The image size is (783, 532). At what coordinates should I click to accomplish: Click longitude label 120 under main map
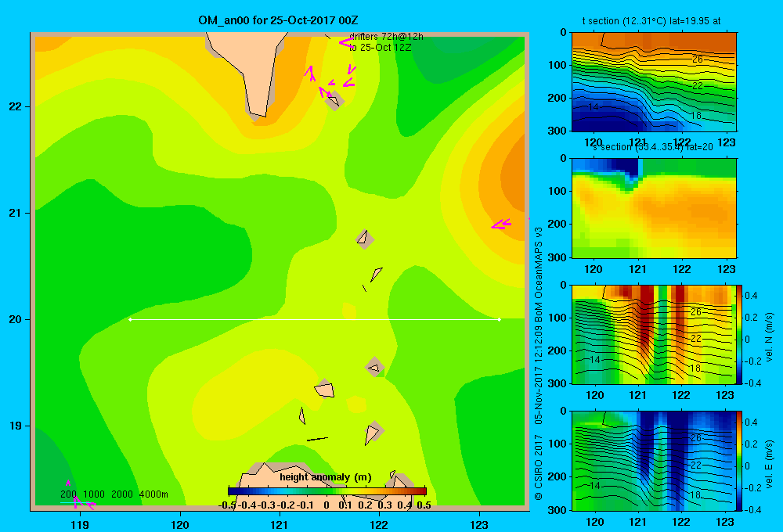180,524
